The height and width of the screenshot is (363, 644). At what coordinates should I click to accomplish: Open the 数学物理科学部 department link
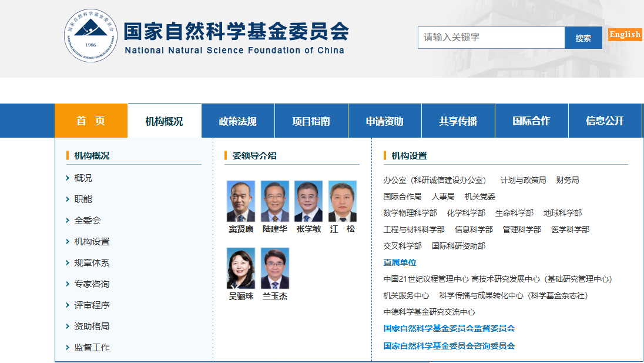pos(410,213)
